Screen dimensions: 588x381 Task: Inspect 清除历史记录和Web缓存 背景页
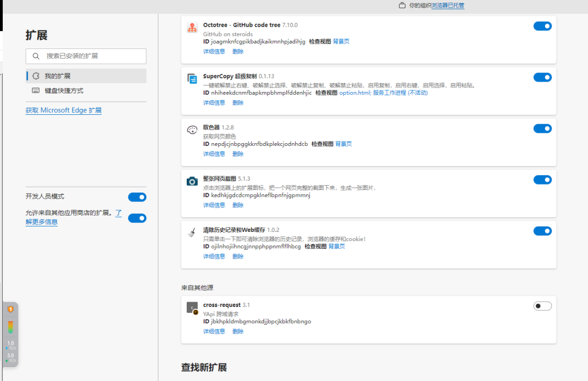(x=337, y=247)
